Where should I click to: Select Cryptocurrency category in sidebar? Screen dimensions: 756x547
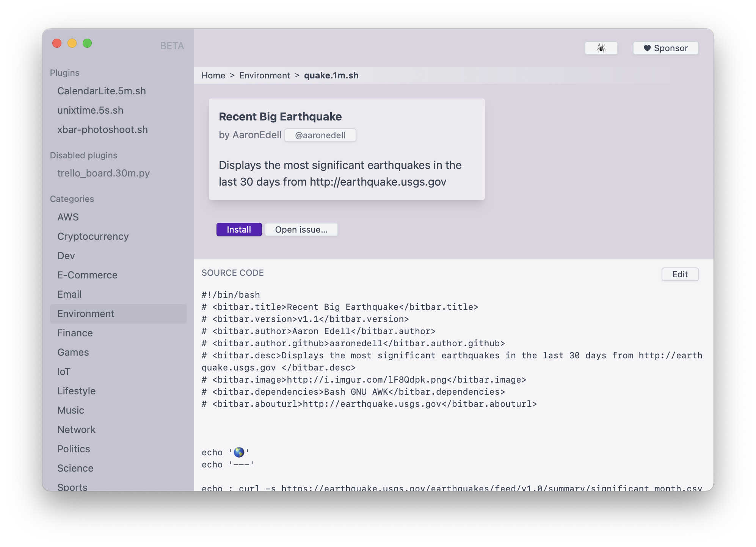pos(93,236)
